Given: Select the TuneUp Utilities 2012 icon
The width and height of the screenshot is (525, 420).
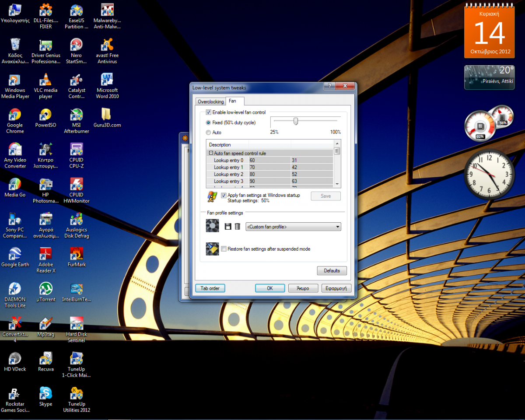Looking at the screenshot, I should [x=77, y=400].
